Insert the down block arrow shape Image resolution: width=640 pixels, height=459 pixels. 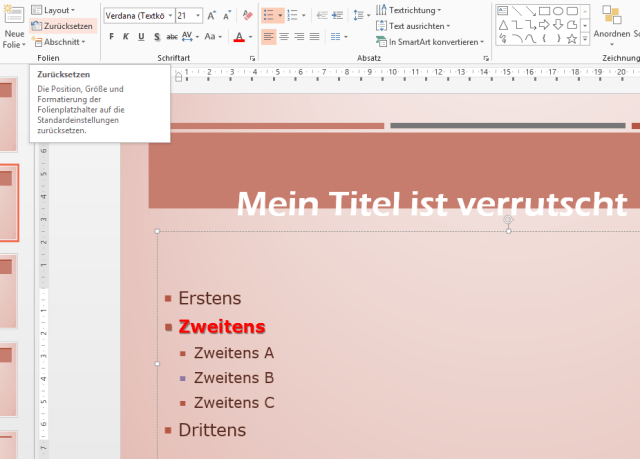click(x=558, y=25)
